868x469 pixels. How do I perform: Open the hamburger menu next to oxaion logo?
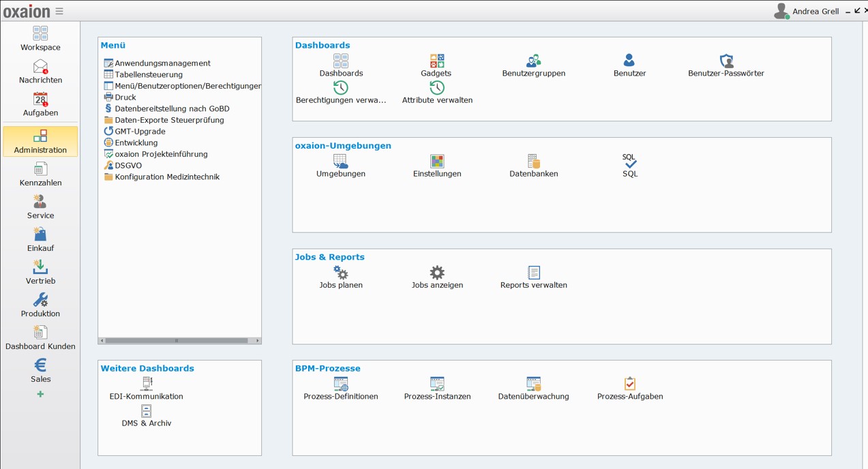(x=59, y=11)
